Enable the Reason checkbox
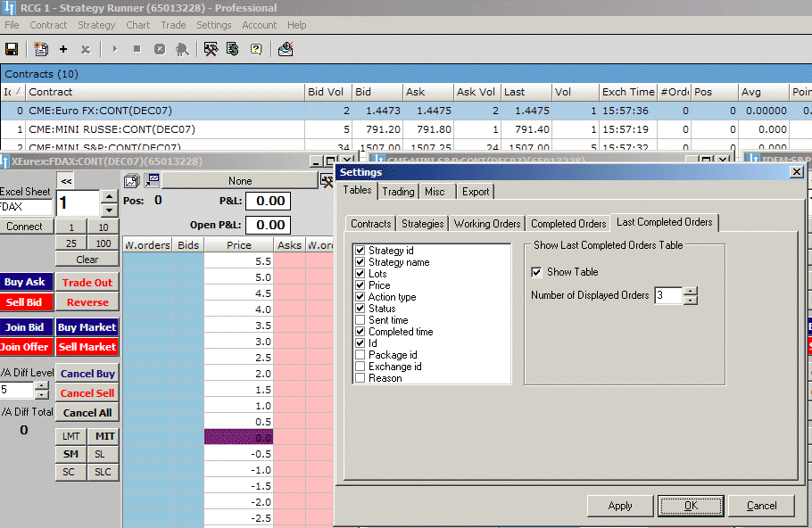Screen dimensions: 812x528 pyautogui.click(x=360, y=378)
